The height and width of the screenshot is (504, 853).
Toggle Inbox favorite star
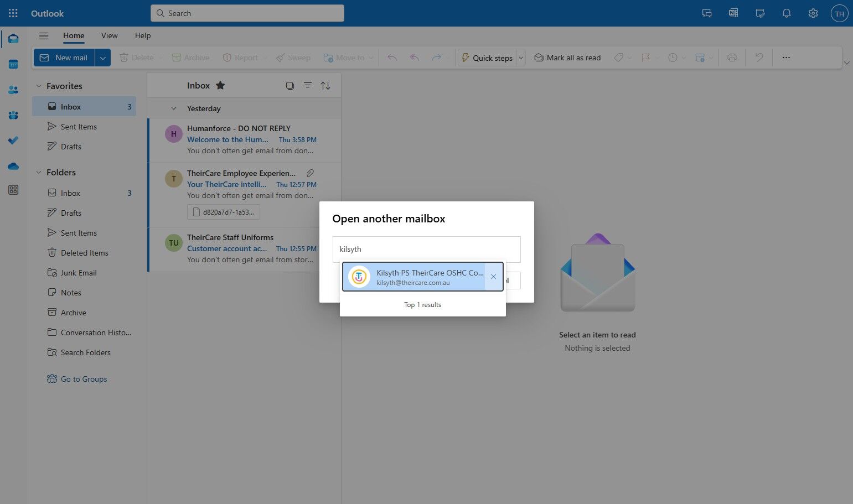pyautogui.click(x=220, y=85)
